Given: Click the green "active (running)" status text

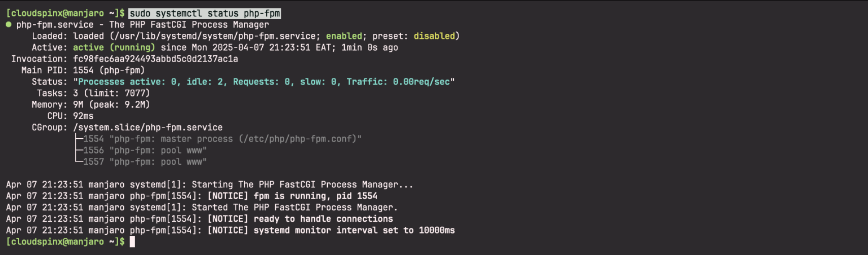Looking at the screenshot, I should [114, 47].
